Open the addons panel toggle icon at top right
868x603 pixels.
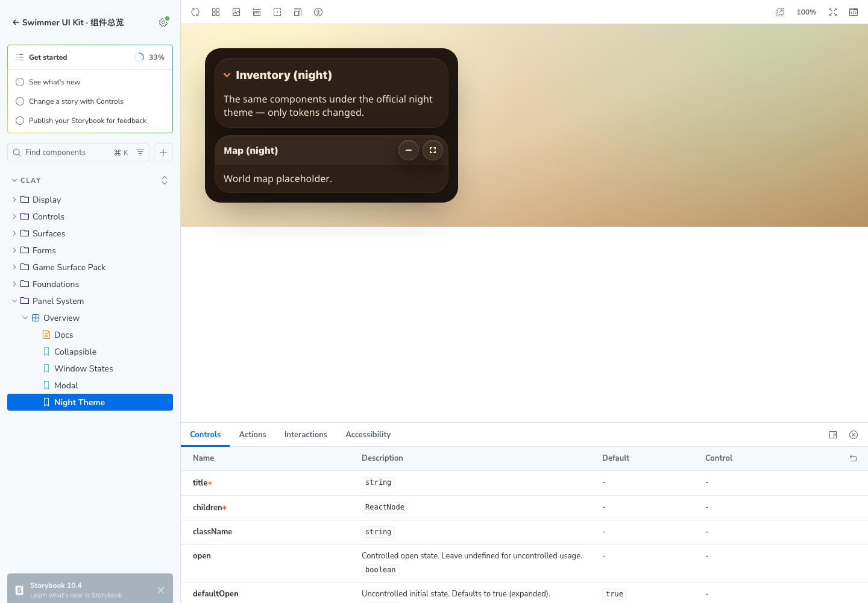pyautogui.click(x=854, y=12)
